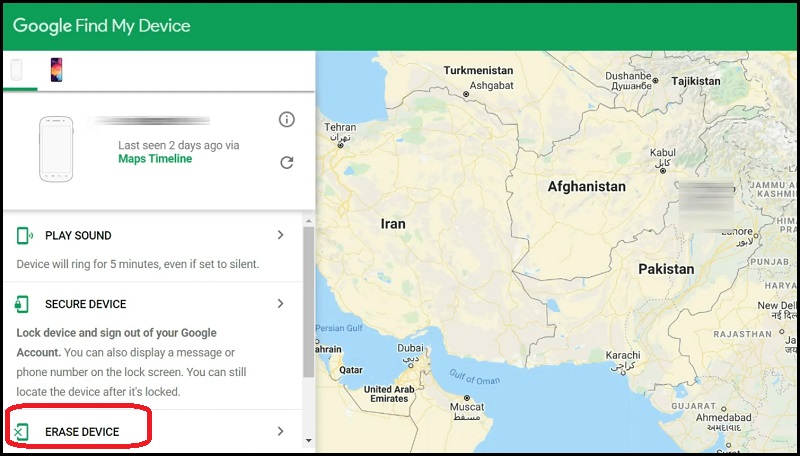The width and height of the screenshot is (800, 456).
Task: Expand the Secure Device chevron
Action: point(281,303)
